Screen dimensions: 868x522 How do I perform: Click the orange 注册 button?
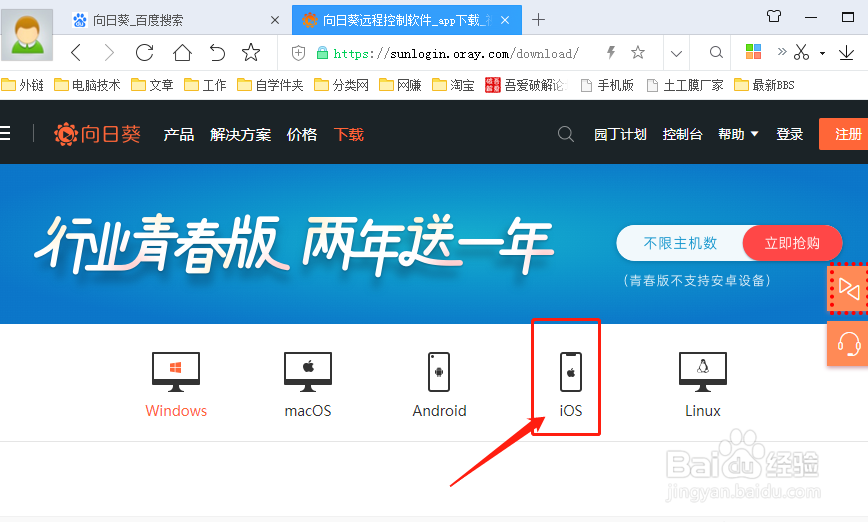tap(844, 134)
